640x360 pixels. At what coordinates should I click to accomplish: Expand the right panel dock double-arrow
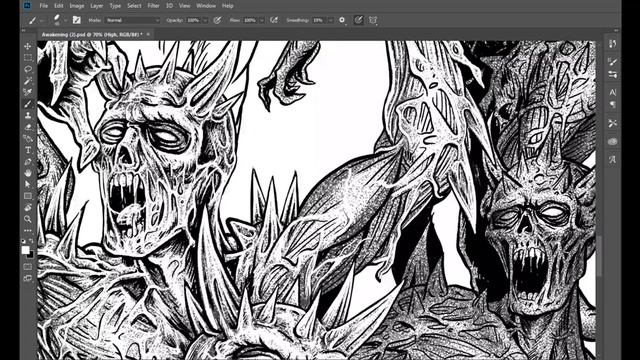pyautogui.click(x=616, y=30)
